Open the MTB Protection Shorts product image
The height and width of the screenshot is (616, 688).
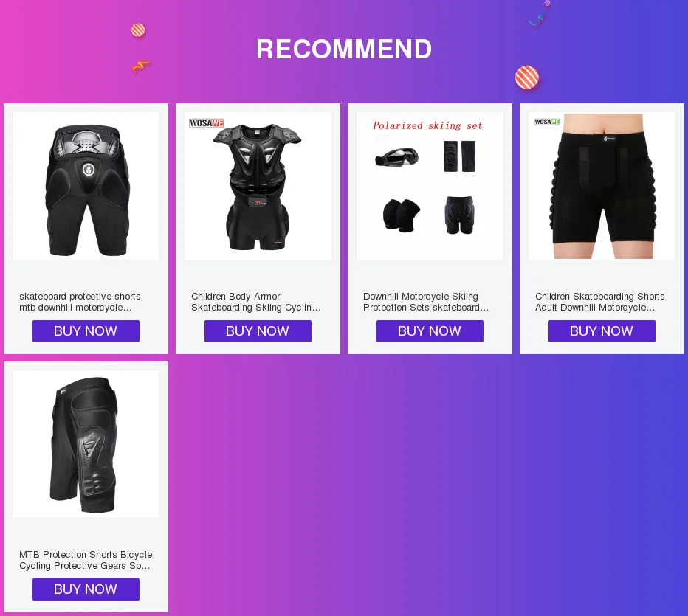click(86, 444)
